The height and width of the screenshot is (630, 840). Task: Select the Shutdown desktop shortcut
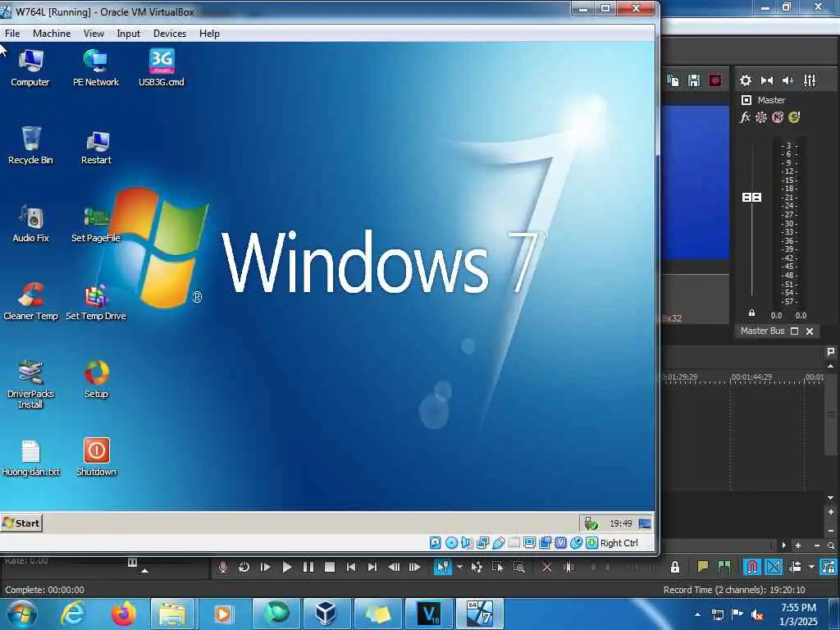97,457
